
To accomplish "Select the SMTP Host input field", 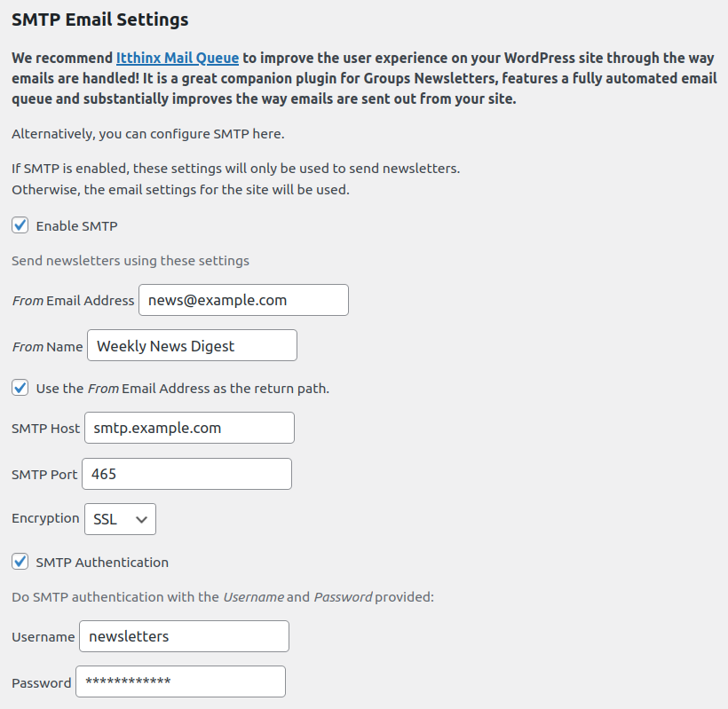I will [x=189, y=428].
